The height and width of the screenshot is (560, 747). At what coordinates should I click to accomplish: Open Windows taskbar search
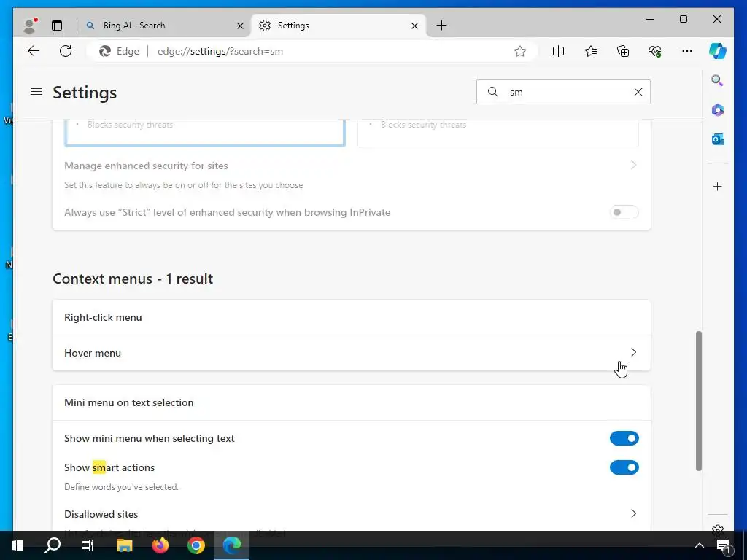pos(53,545)
